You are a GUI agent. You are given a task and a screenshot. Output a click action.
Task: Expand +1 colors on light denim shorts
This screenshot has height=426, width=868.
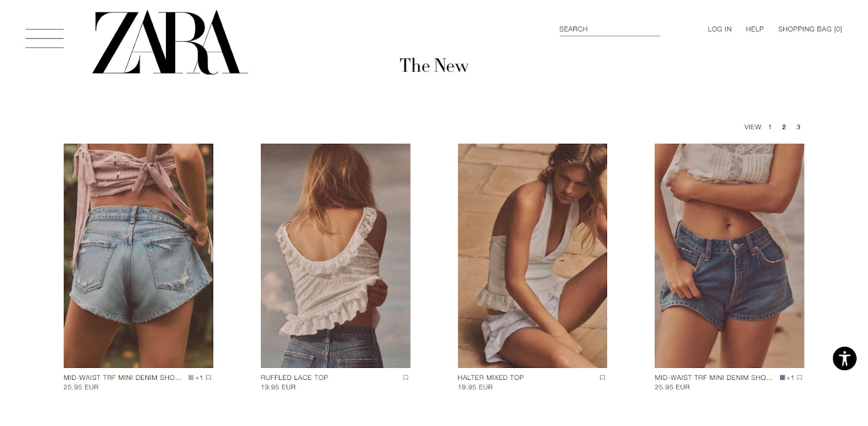199,378
